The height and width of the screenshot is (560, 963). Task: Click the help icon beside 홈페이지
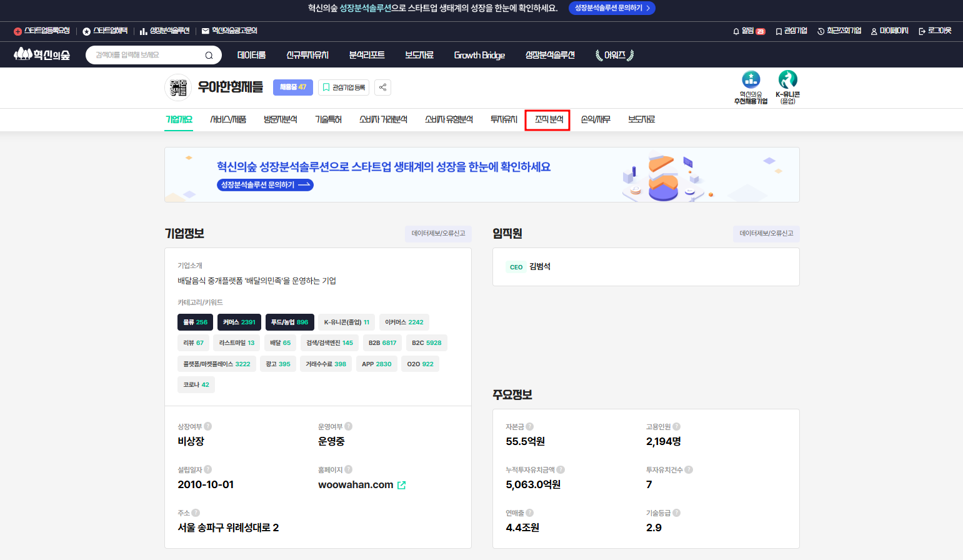[x=348, y=469]
